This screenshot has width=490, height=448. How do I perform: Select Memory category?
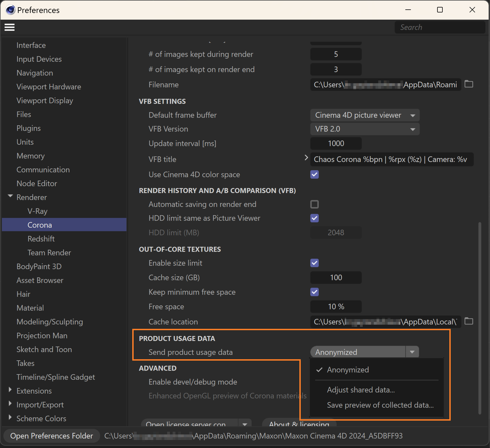coord(30,156)
